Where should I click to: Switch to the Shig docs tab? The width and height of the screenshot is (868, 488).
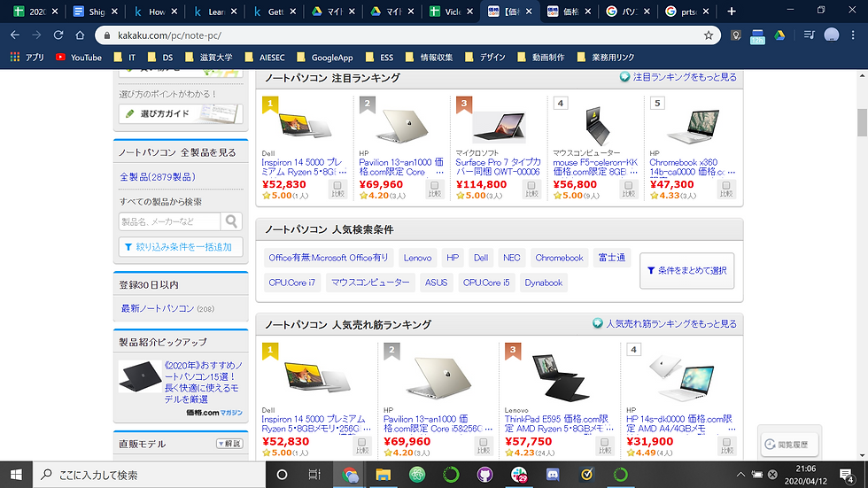(x=96, y=11)
